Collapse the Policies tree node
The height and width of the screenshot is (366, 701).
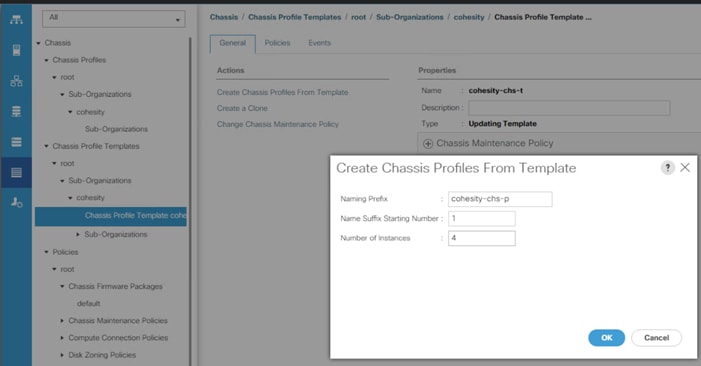[46, 252]
